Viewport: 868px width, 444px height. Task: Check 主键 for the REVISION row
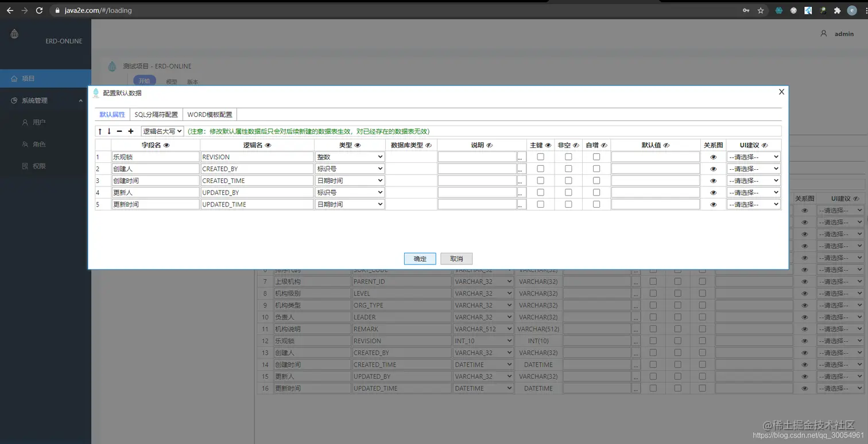540,157
